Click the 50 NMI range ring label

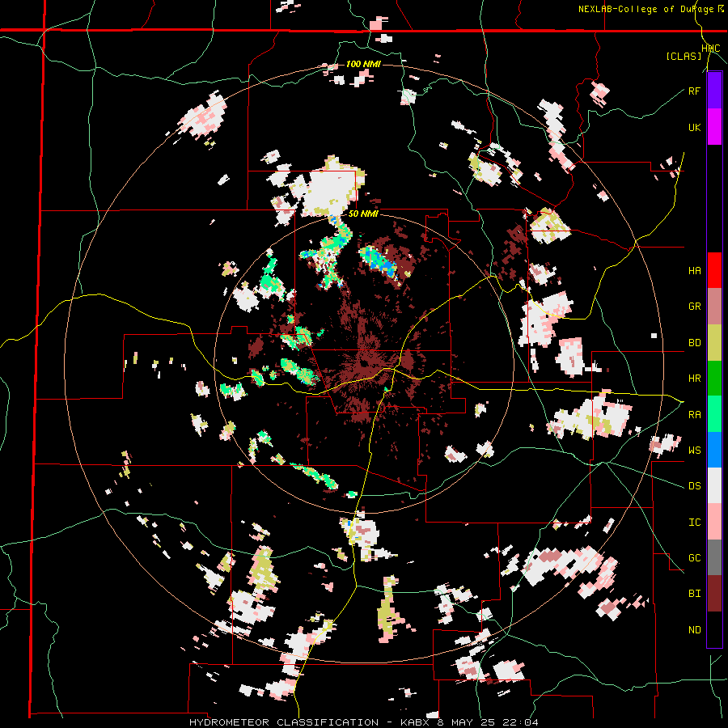[x=363, y=214]
